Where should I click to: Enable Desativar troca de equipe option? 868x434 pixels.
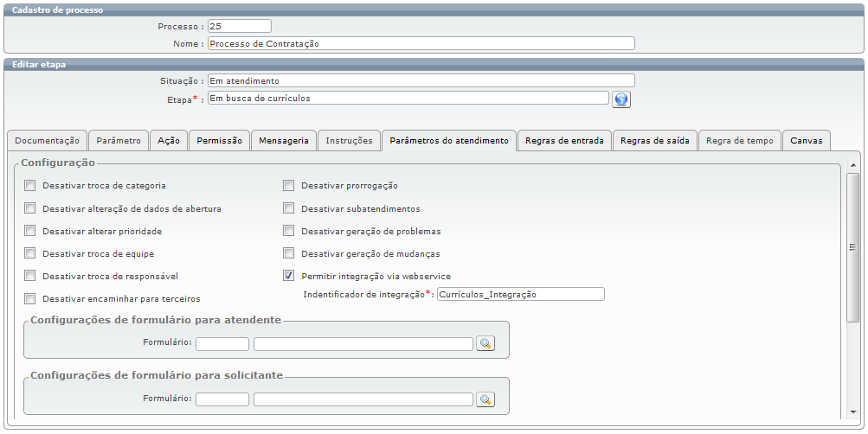tap(30, 254)
